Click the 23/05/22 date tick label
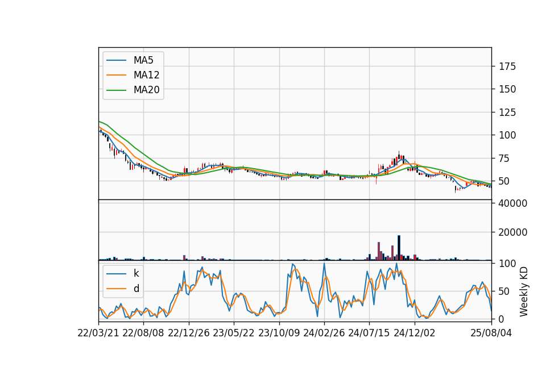 (x=234, y=333)
